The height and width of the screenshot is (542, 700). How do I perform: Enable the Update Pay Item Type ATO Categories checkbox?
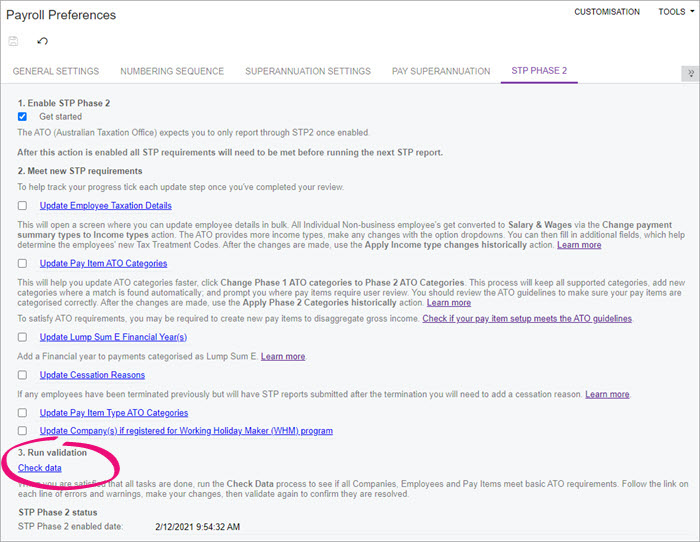(x=22, y=412)
